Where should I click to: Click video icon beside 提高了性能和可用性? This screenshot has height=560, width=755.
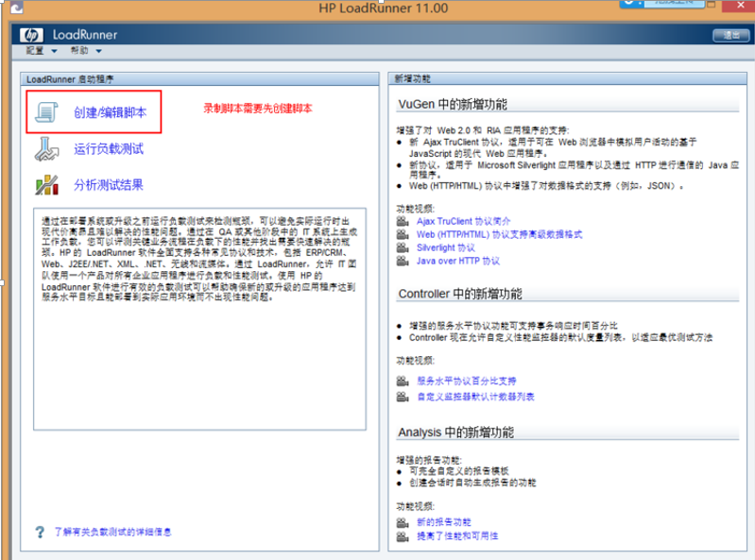click(x=403, y=536)
